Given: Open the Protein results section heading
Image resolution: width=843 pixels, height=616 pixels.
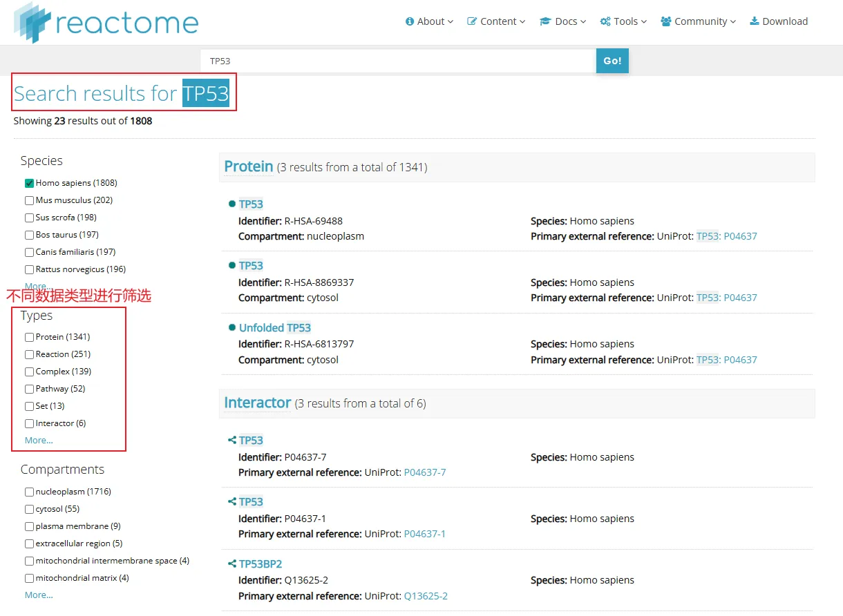Looking at the screenshot, I should [x=249, y=166].
